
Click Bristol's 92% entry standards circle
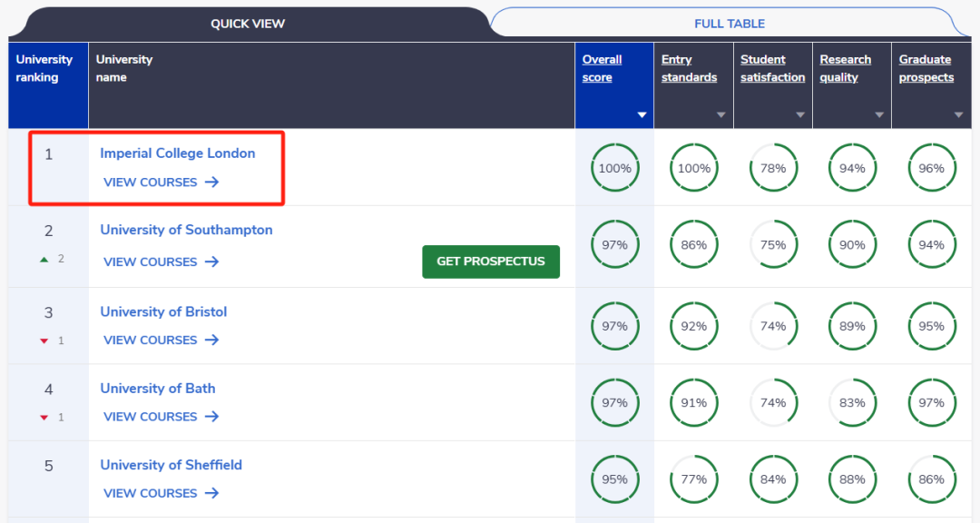(694, 326)
